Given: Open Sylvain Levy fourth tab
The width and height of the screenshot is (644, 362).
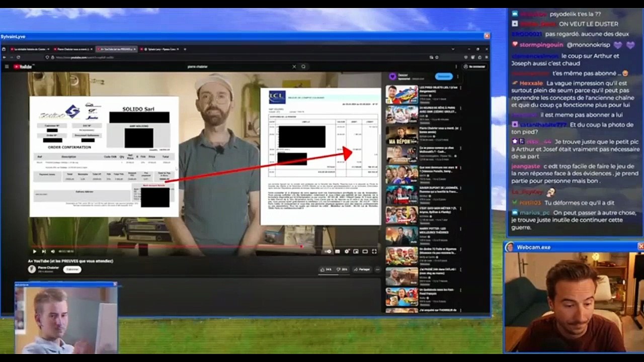Looking at the screenshot, I should click(160, 49).
